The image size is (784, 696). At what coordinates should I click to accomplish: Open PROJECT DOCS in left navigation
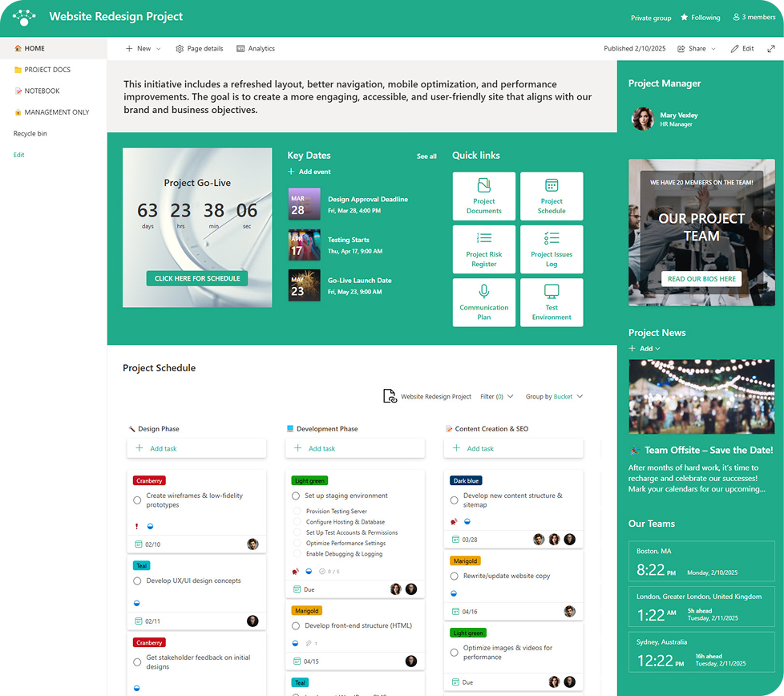(47, 70)
